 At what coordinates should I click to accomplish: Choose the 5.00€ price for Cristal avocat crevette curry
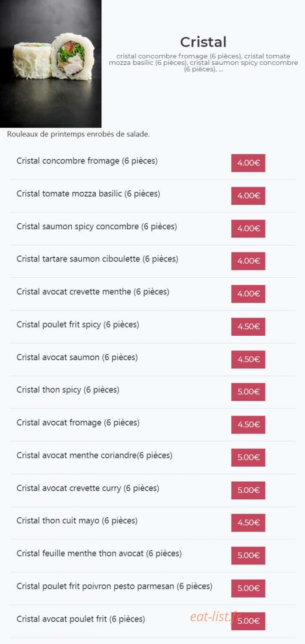pyautogui.click(x=248, y=490)
